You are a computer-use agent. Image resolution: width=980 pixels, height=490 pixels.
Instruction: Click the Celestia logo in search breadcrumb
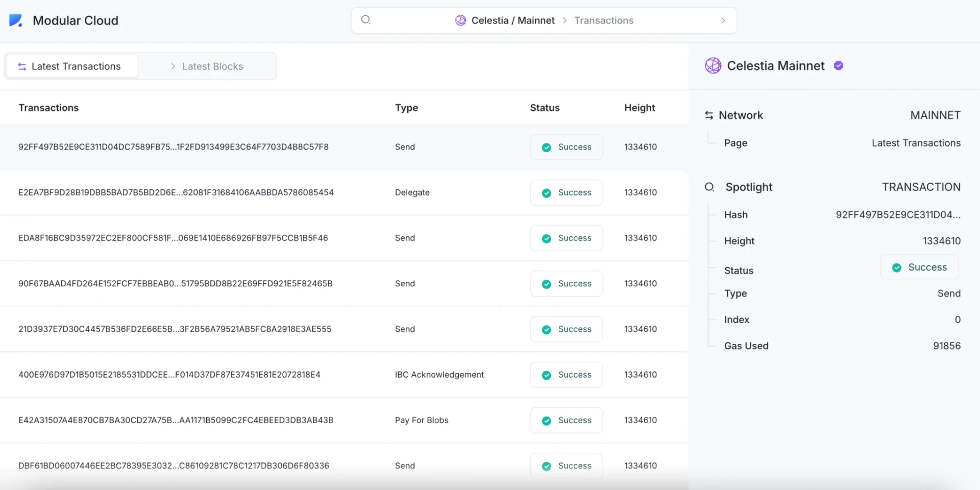460,20
